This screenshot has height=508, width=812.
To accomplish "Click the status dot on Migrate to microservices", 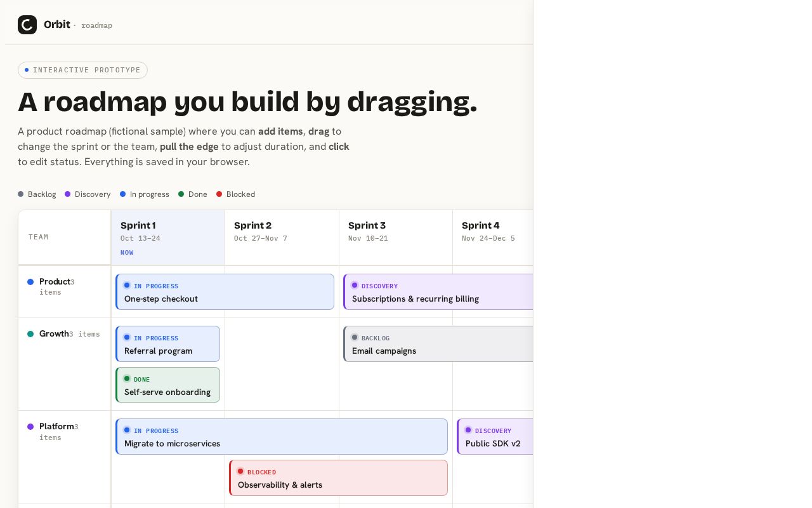I will coord(127,430).
